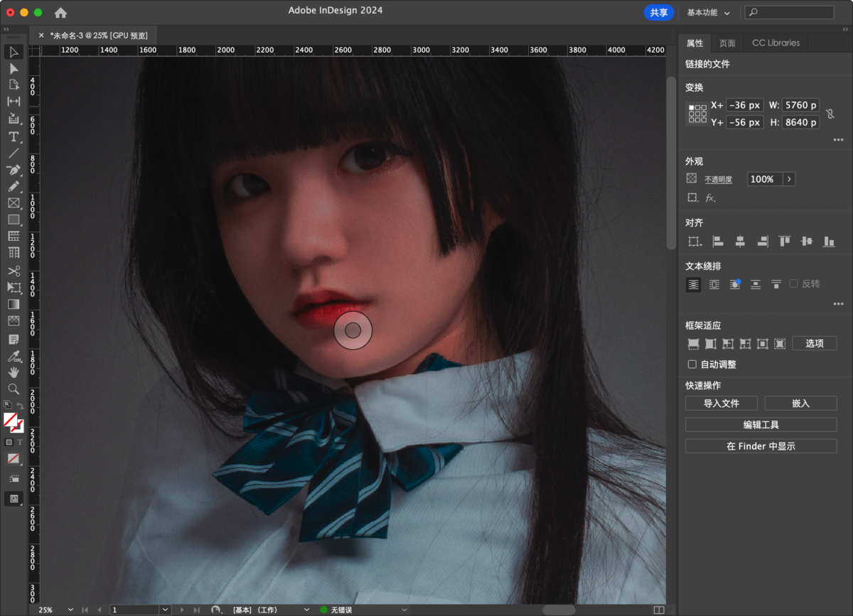Open the page number dropdown arrow
This screenshot has height=616, width=853.
[165, 610]
